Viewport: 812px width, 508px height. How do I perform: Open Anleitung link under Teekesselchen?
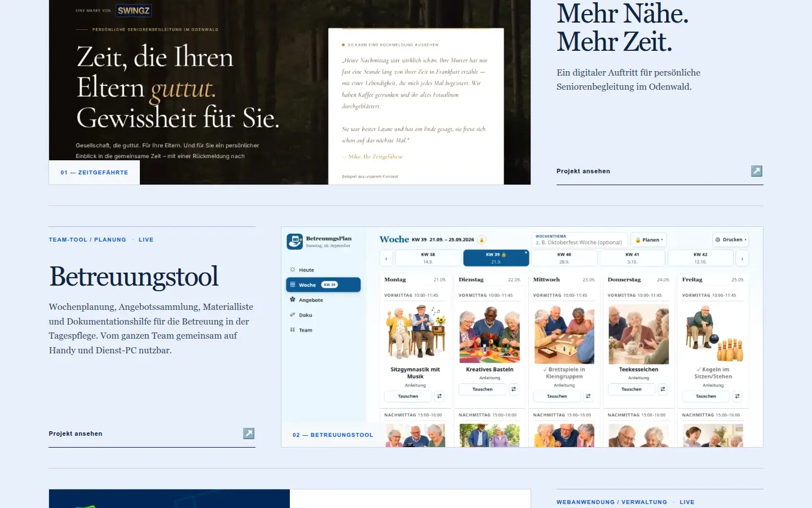click(638, 378)
